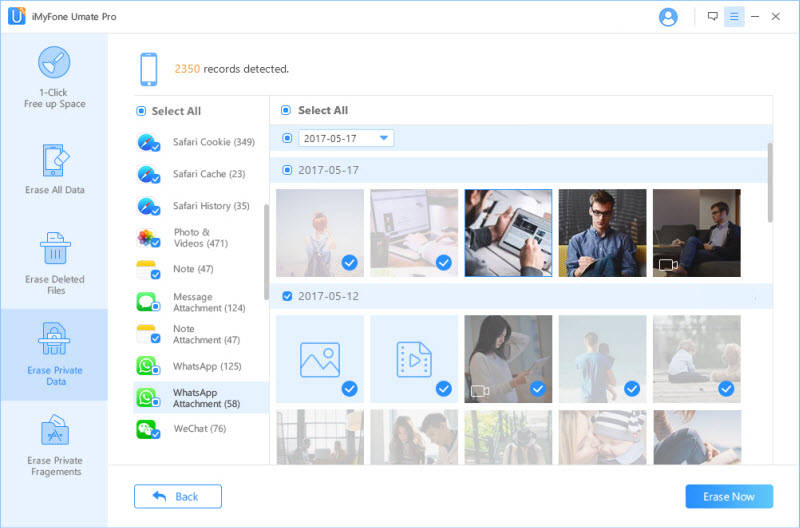
Task: Select the person in hat outdoors thumbnail
Action: click(x=508, y=437)
